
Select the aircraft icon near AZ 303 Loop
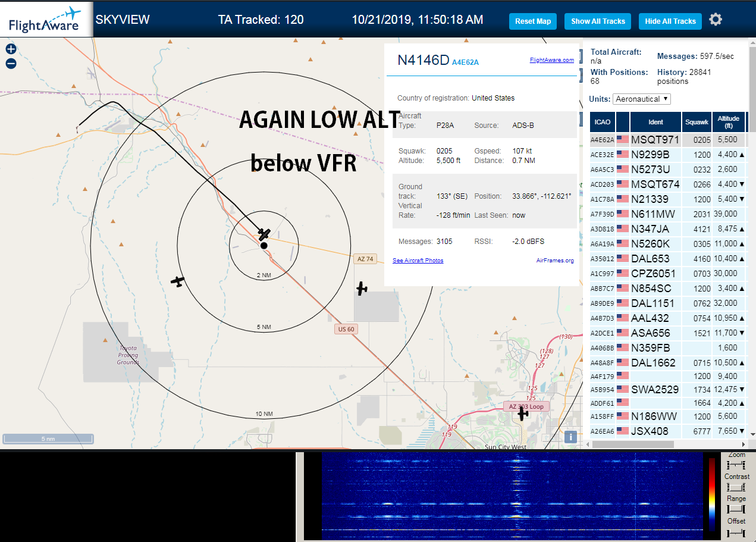[x=522, y=414]
